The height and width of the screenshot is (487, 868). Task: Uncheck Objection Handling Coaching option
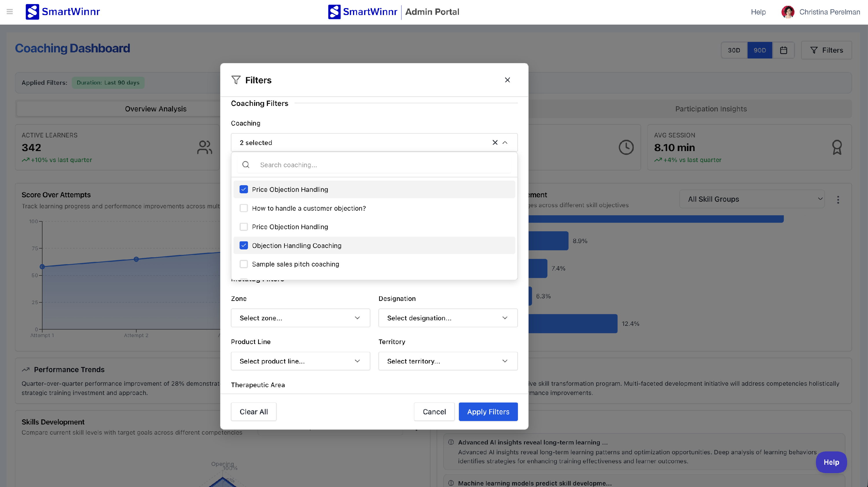(244, 245)
